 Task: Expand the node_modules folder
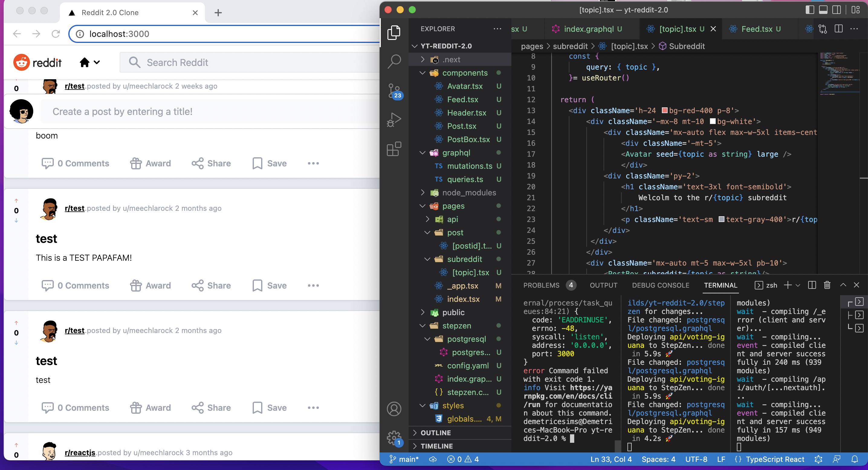[423, 193]
